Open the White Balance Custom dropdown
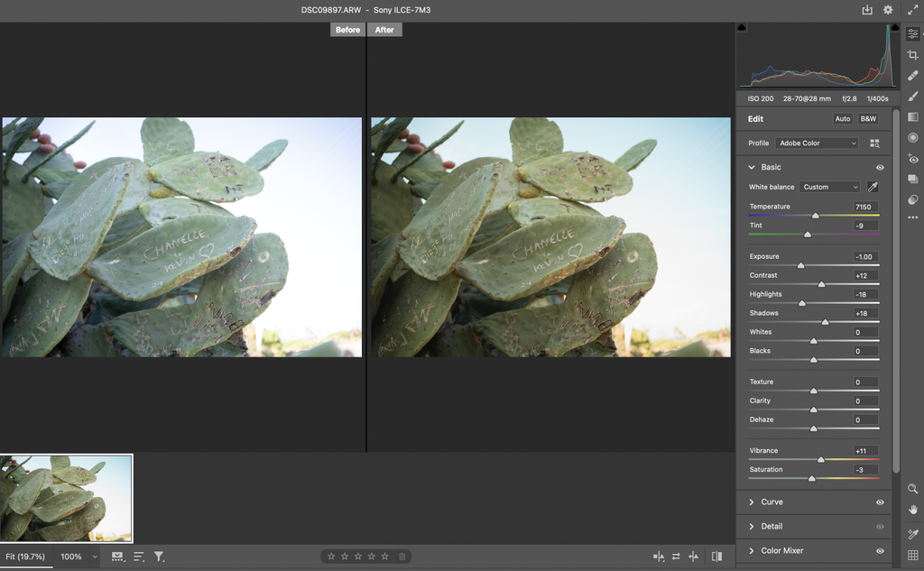The width and height of the screenshot is (924, 571). [x=829, y=187]
